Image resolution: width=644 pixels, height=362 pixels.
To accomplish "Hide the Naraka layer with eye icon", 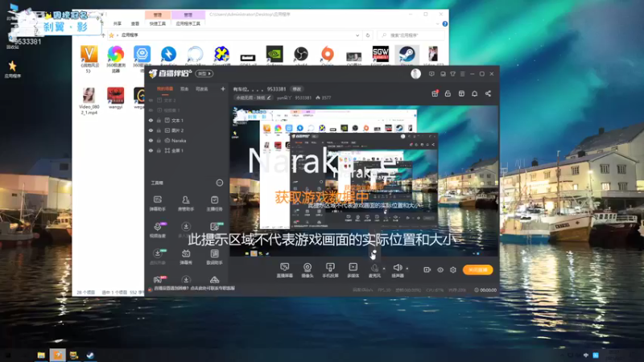I will (x=151, y=140).
